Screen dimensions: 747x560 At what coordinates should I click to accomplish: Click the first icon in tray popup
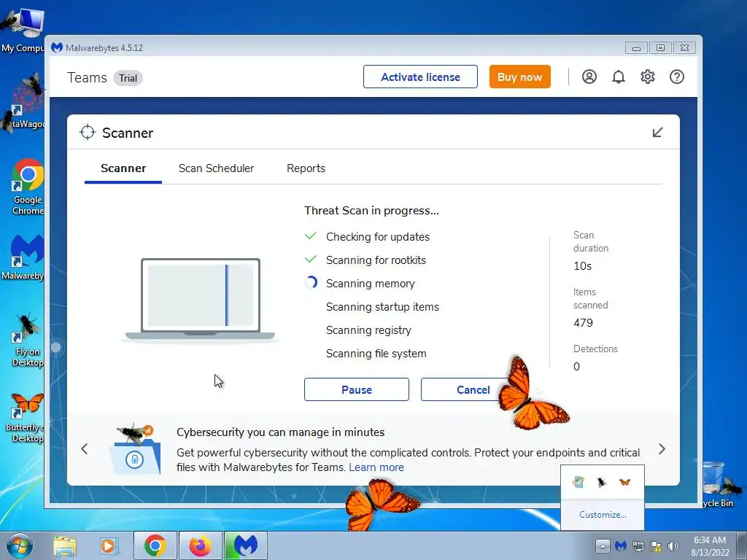578,483
